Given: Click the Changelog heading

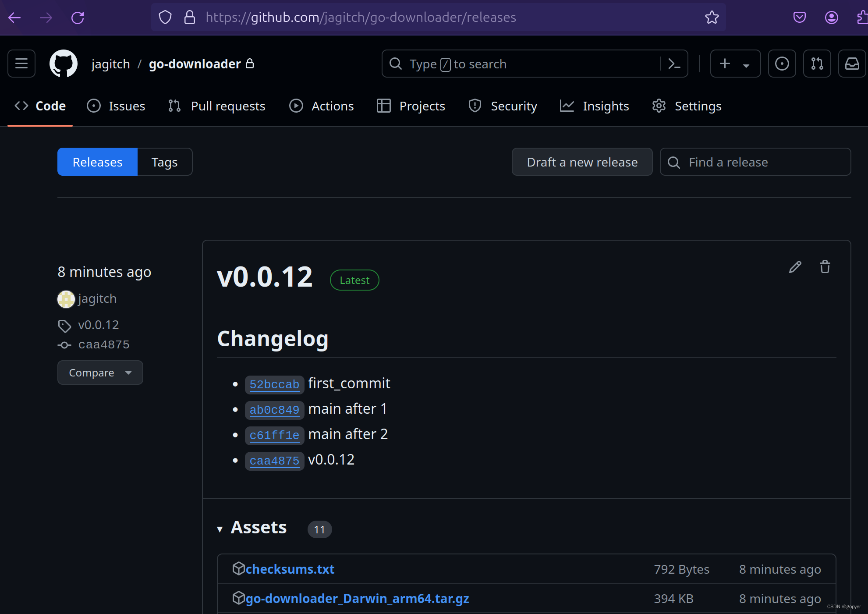Looking at the screenshot, I should [273, 339].
